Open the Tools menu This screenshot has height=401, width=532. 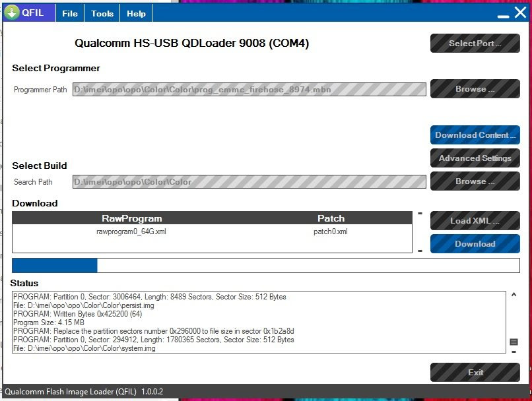point(102,14)
